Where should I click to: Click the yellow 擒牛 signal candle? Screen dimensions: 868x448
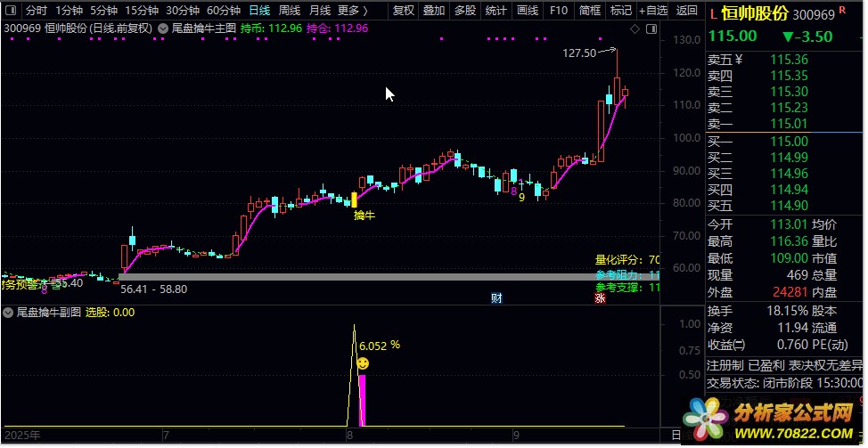(355, 200)
